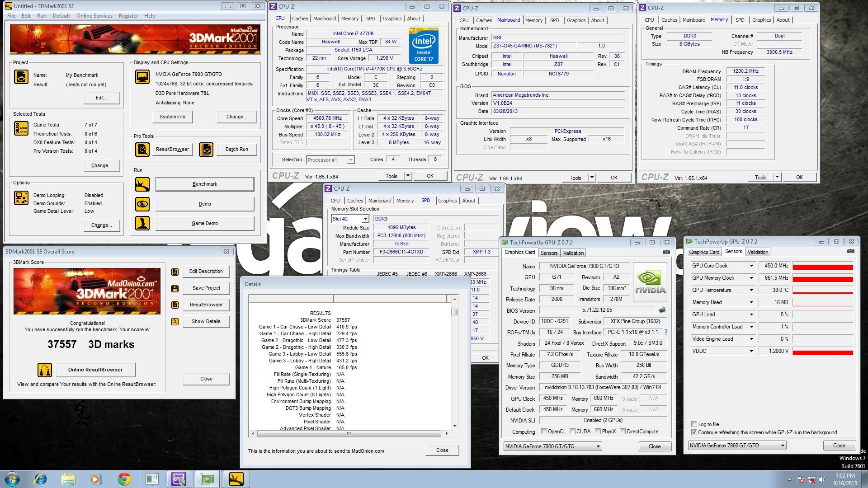Click the Show Details button
Viewport: 868px width, 488px height.
[206, 321]
